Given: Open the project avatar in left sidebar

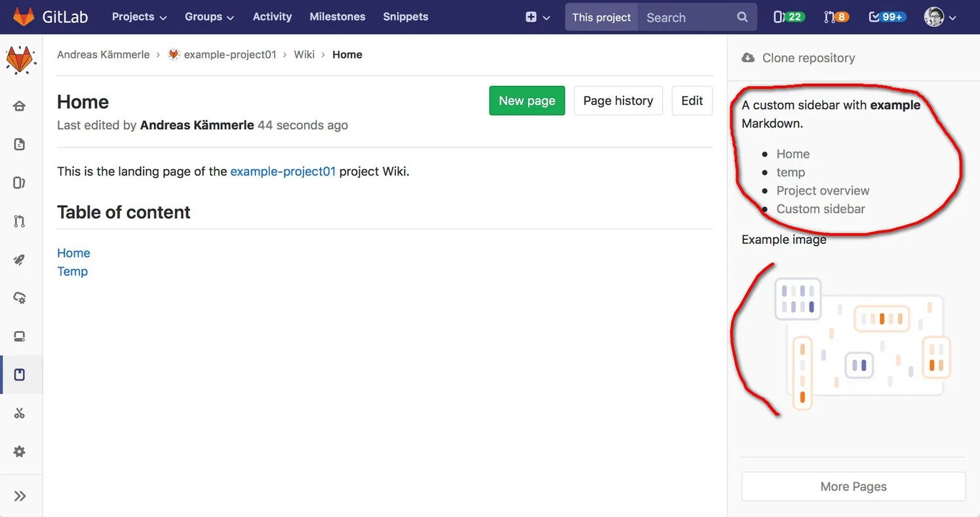Looking at the screenshot, I should tap(20, 61).
